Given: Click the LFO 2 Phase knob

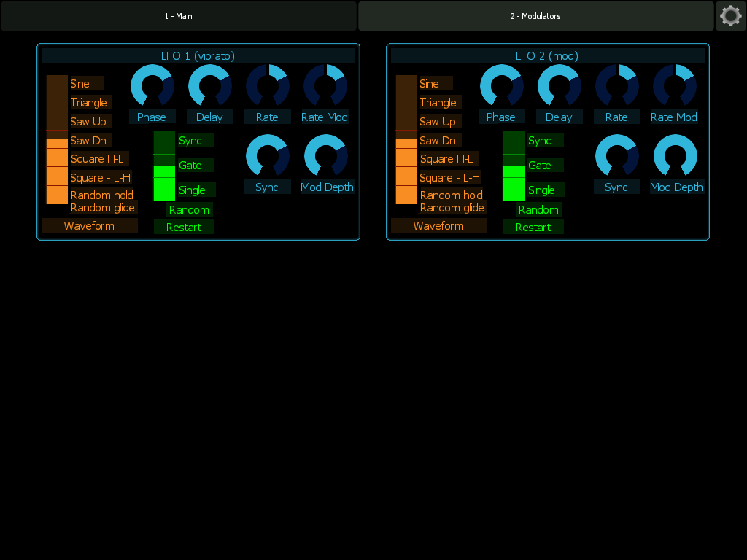Looking at the screenshot, I should [x=502, y=86].
